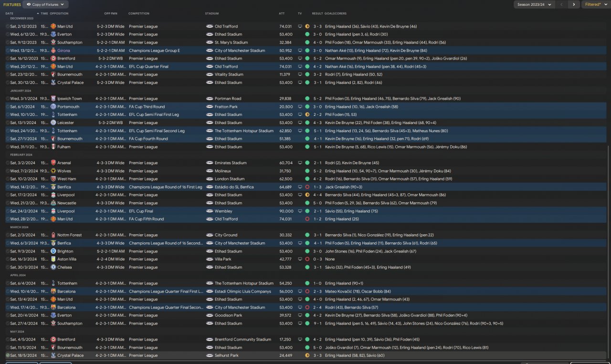Click the 90,000 attendance figure
The image size is (611, 364).
pyautogui.click(x=286, y=211)
